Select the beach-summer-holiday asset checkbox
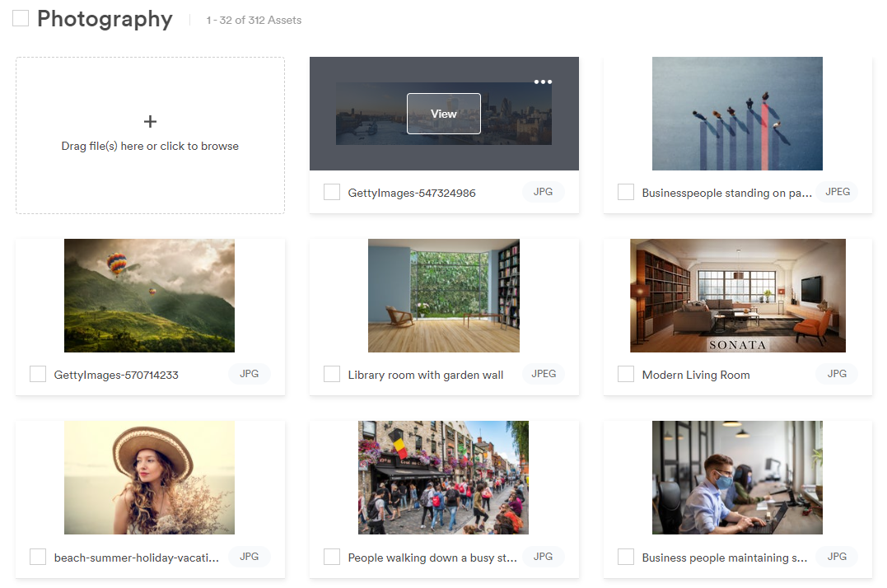 [x=38, y=557]
